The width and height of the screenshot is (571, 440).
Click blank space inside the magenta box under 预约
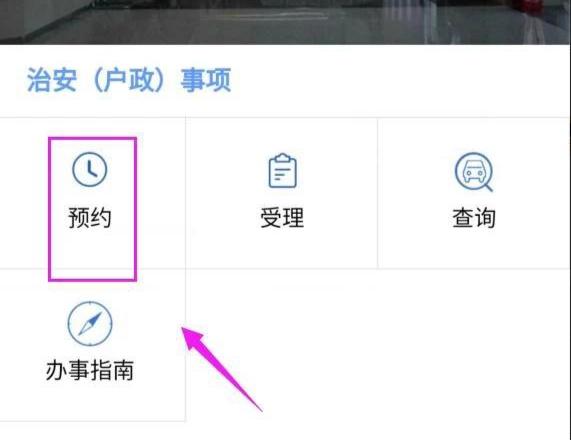point(92,255)
